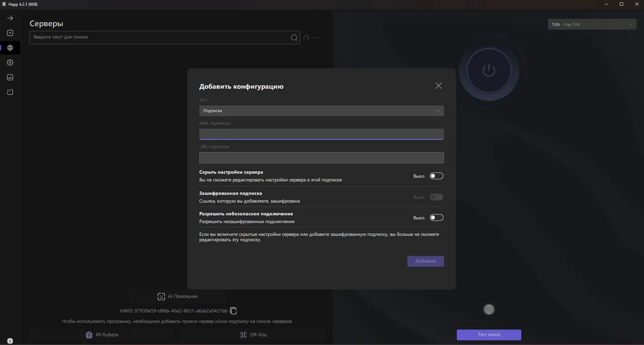Expand the sidebar with the arrow icon

(10, 18)
